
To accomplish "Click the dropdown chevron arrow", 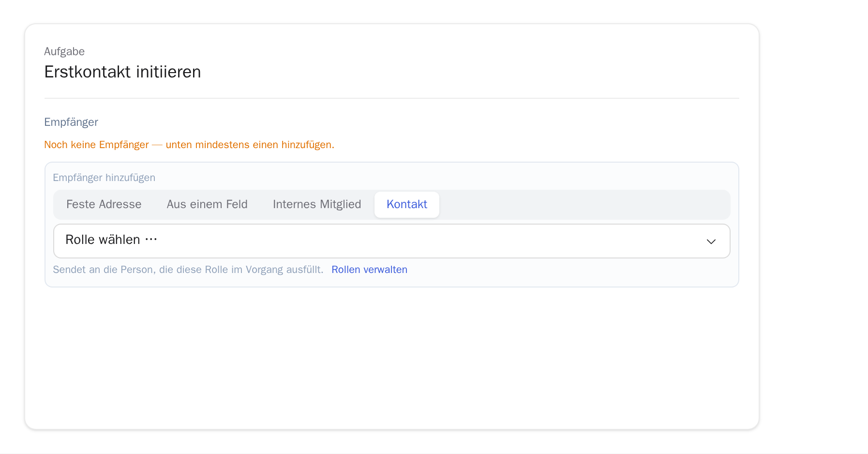I will [711, 242].
